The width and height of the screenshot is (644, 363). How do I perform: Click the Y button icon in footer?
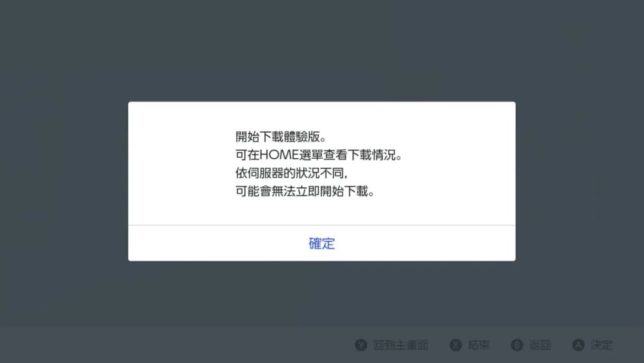point(361,345)
